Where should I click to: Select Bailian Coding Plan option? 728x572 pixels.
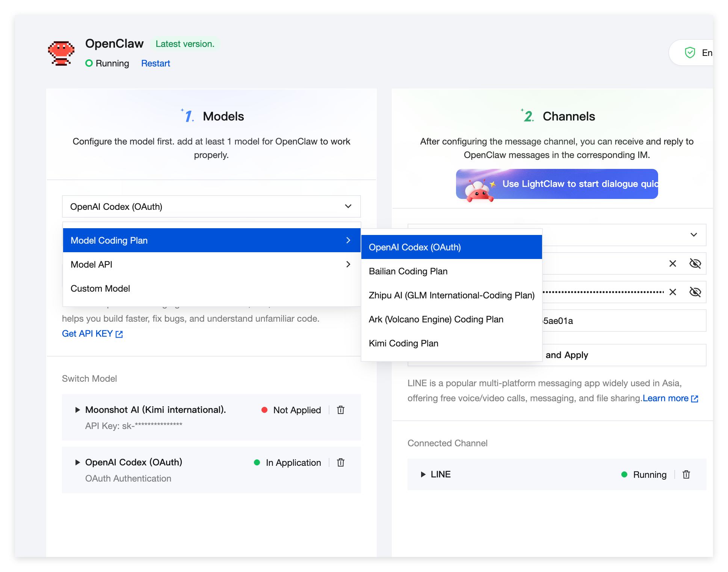pyautogui.click(x=408, y=271)
